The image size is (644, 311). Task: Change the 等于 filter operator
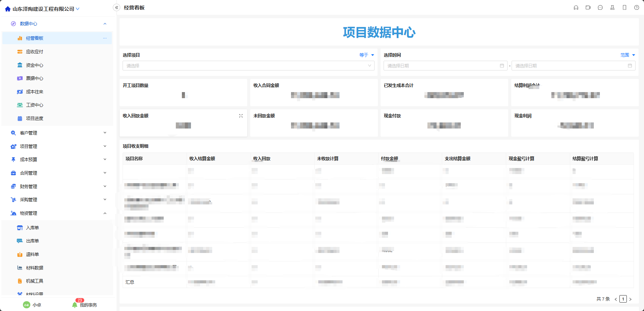point(366,55)
